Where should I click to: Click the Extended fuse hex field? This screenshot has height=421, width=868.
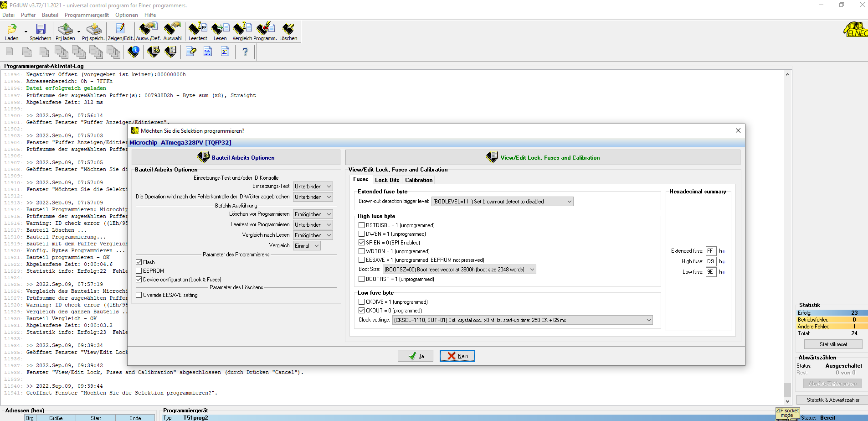click(x=711, y=251)
